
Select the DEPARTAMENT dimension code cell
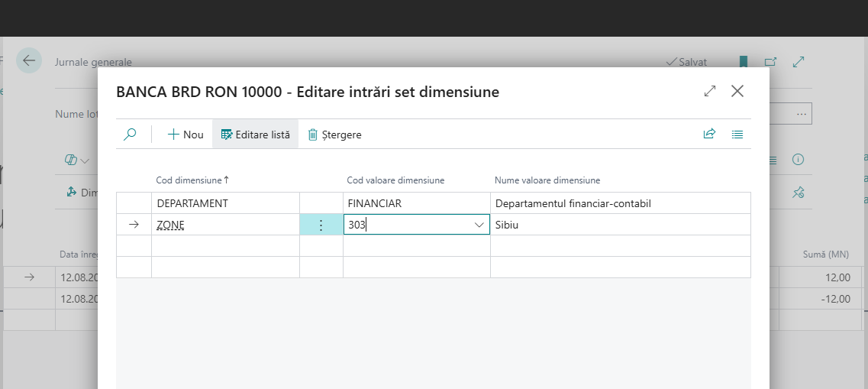coord(225,203)
